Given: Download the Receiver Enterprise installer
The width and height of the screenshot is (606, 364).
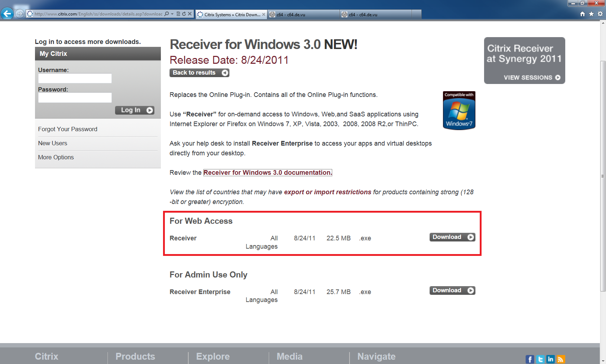Looking at the screenshot, I should pos(452,290).
